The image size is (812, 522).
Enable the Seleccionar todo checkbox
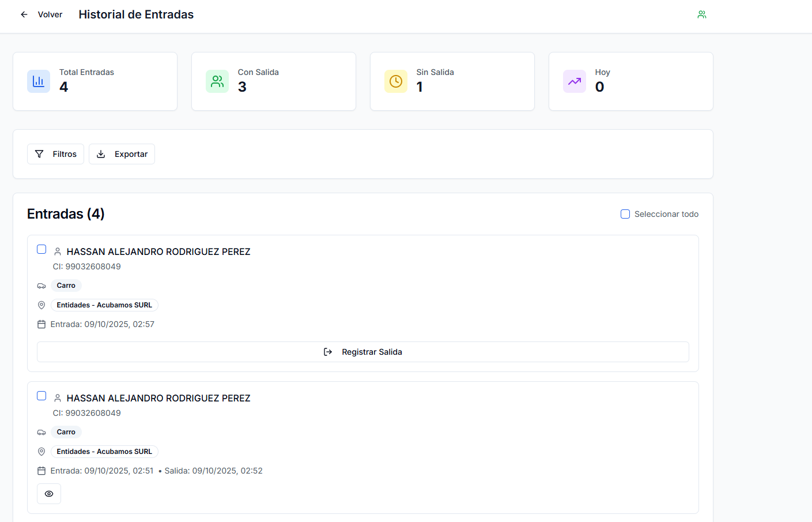625,214
